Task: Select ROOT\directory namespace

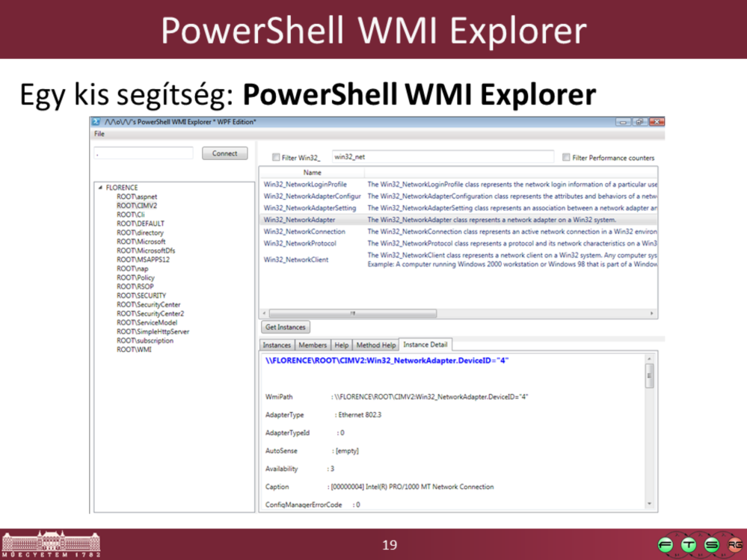Action: point(140,233)
